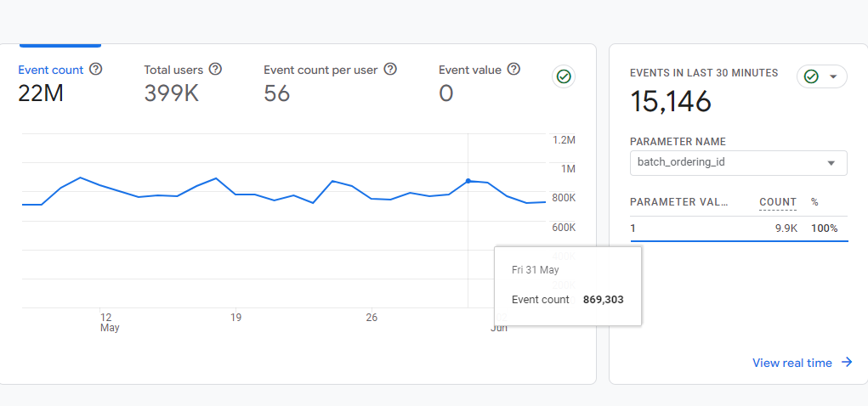The height and width of the screenshot is (406, 868).
Task: Click the % column header
Action: pyautogui.click(x=814, y=203)
